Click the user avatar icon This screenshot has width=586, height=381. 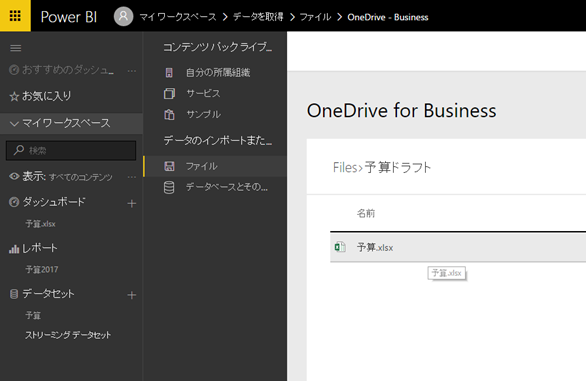click(x=123, y=17)
